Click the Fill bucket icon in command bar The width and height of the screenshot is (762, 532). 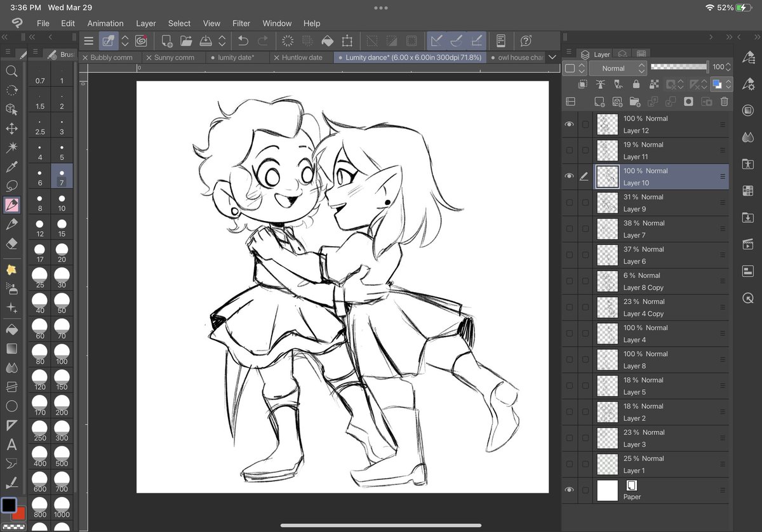(327, 41)
